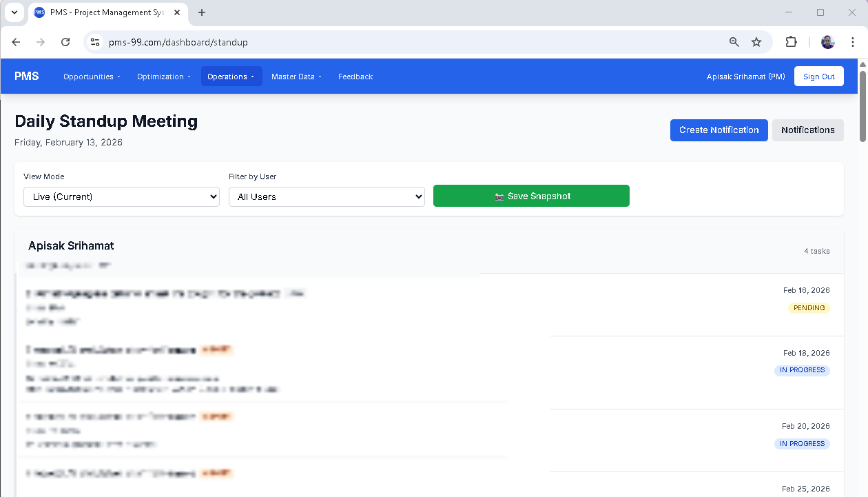Viewport: 868px width, 497px height.
Task: Click the browser back arrow
Action: [16, 42]
